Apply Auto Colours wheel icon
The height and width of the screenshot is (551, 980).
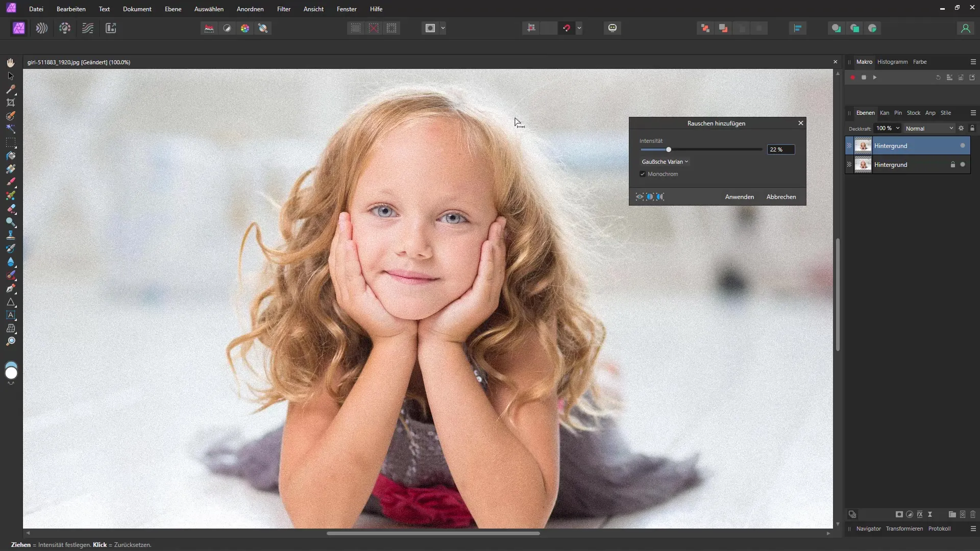point(245,29)
